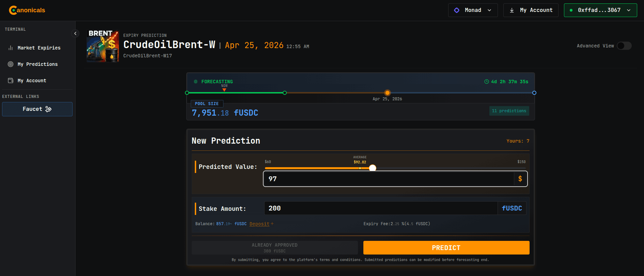Switch to the My Account section
Screen dimensions: 644x276
[32, 80]
